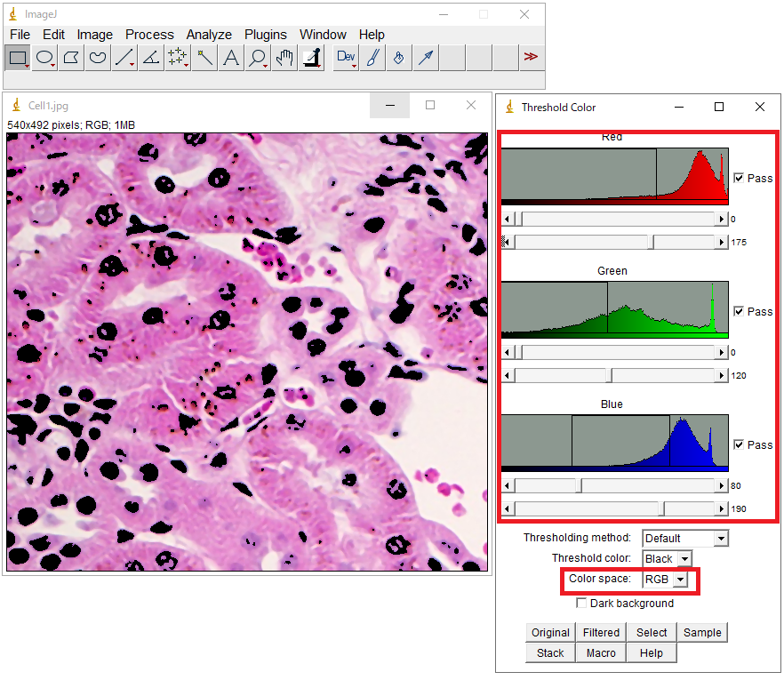Expand the Color space RGB dropdown
Image resolution: width=784 pixels, height=680 pixels.
[x=667, y=580]
